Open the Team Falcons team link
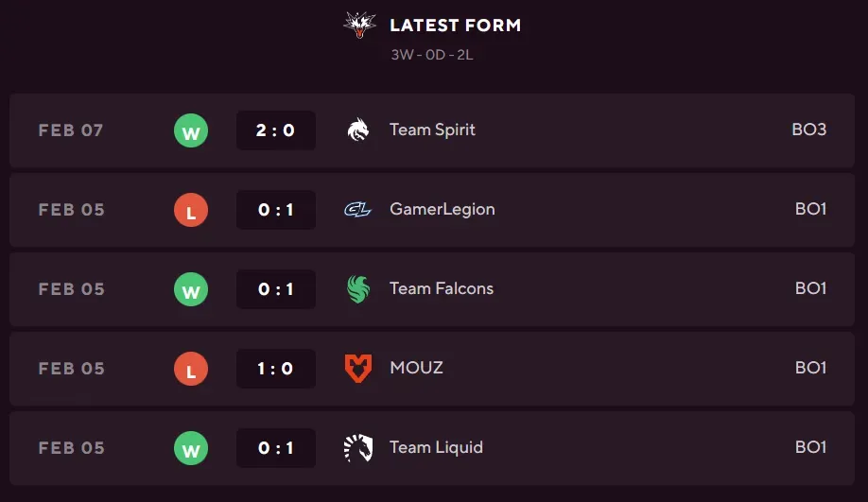Image resolution: width=868 pixels, height=502 pixels. tap(441, 288)
